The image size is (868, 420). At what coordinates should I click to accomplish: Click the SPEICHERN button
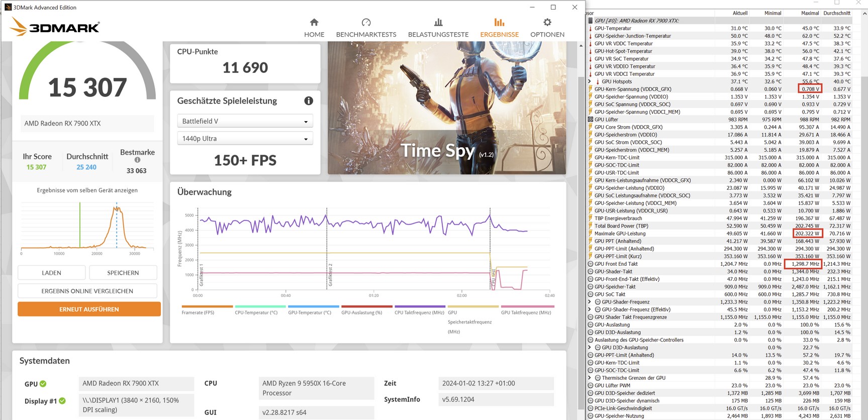(x=123, y=273)
